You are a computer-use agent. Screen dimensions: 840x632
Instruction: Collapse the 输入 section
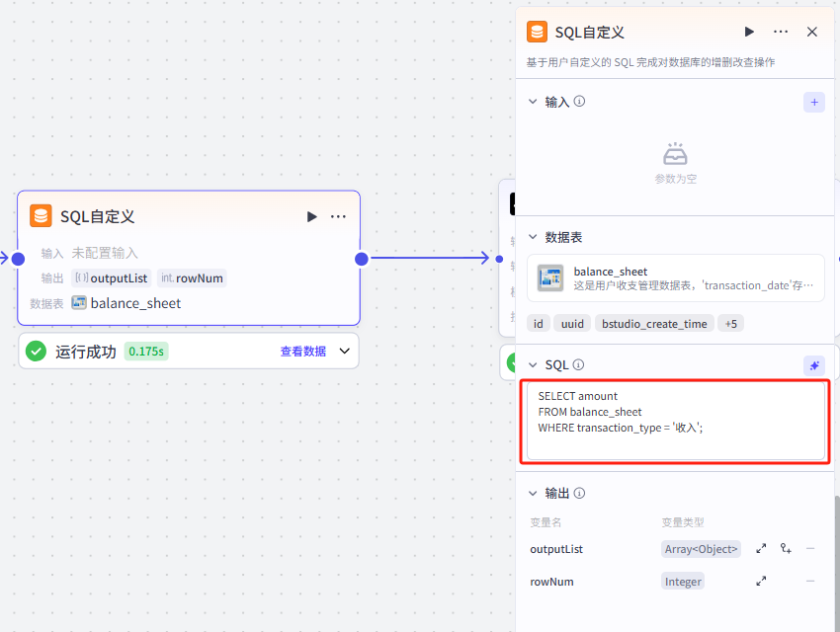pos(533,102)
